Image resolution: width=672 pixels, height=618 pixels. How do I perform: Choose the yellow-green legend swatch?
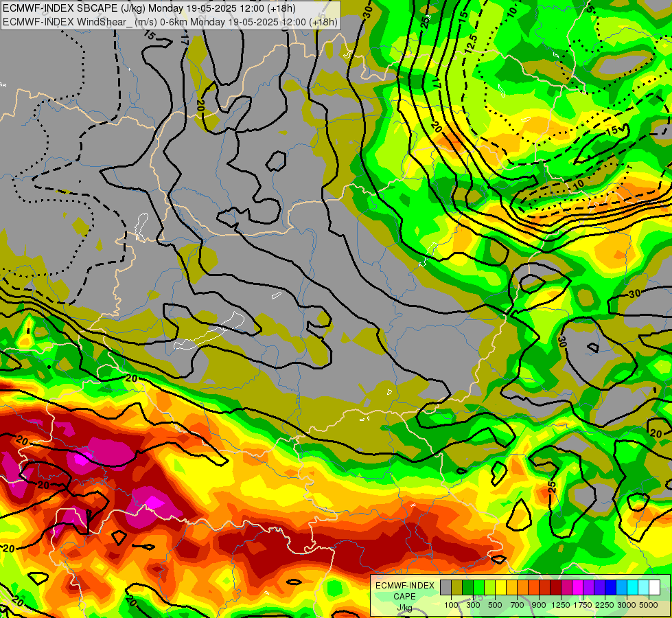490,587
